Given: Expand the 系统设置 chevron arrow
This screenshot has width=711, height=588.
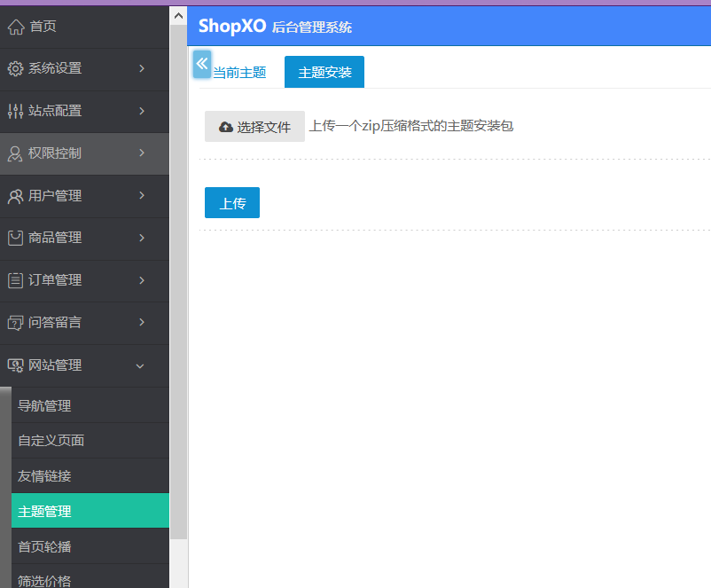Looking at the screenshot, I should point(142,68).
